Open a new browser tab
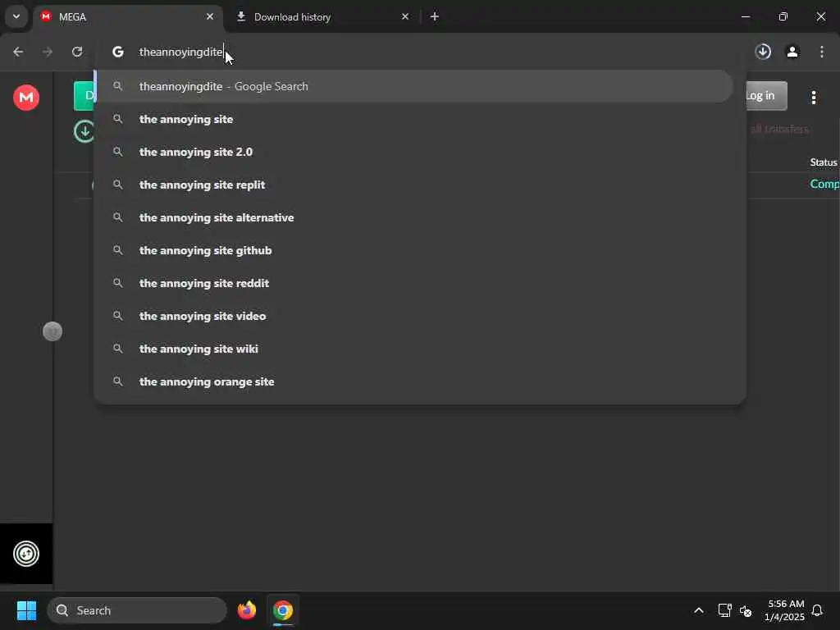Screen dimensions: 840x630 pos(435,17)
